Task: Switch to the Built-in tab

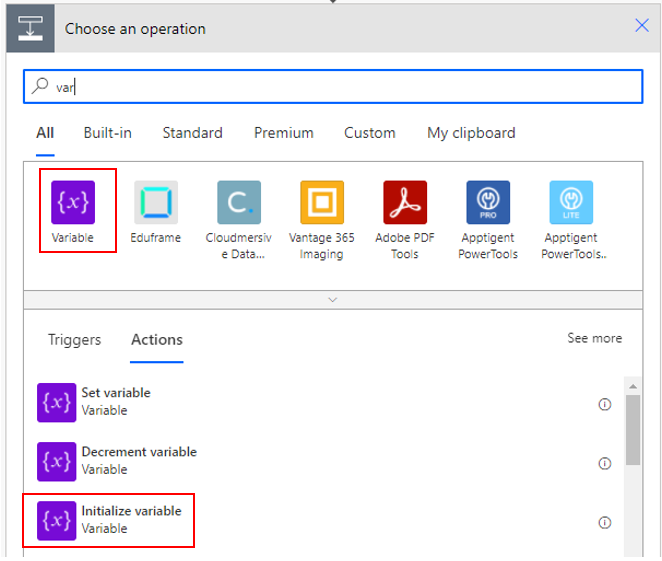Action: [x=108, y=133]
